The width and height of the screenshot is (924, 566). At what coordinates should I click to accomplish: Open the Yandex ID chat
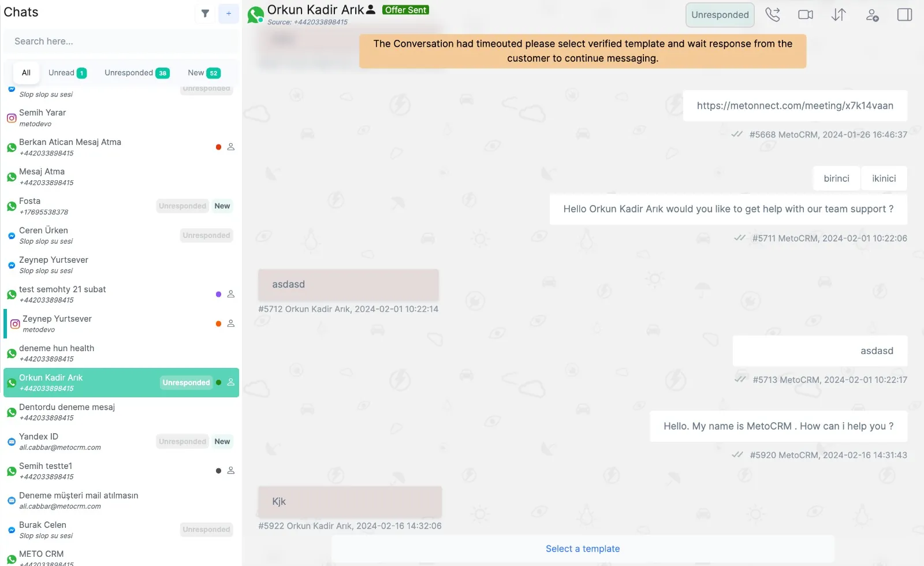click(121, 442)
